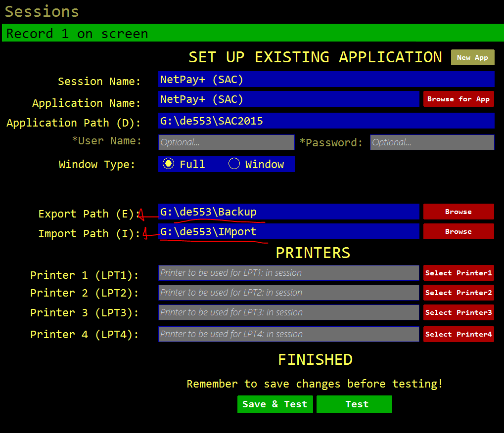Click the 'PRINTERS' section heading
Image resolution: width=504 pixels, height=433 pixels.
(313, 253)
